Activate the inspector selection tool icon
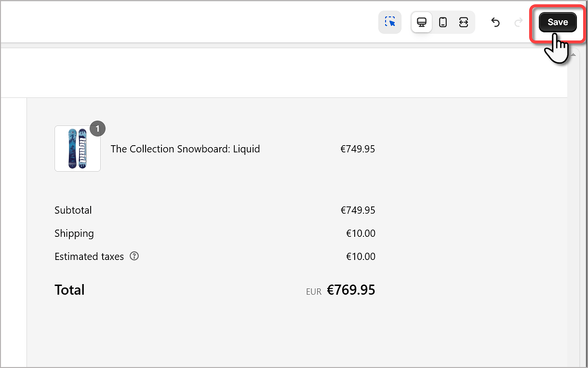Screen dimensions: 588x368 [390, 22]
